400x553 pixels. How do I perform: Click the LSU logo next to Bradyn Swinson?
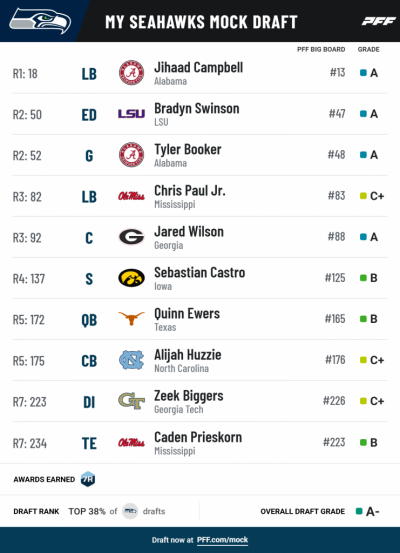point(131,114)
